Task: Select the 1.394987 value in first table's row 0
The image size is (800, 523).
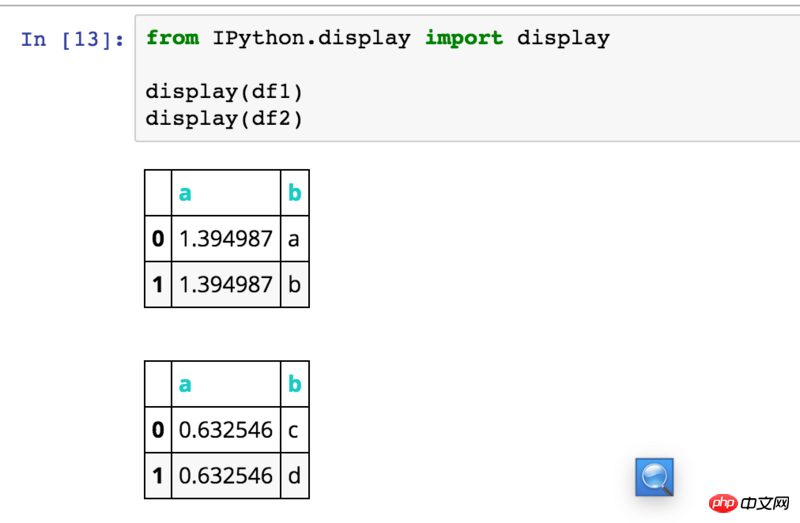Action: pyautogui.click(x=225, y=239)
